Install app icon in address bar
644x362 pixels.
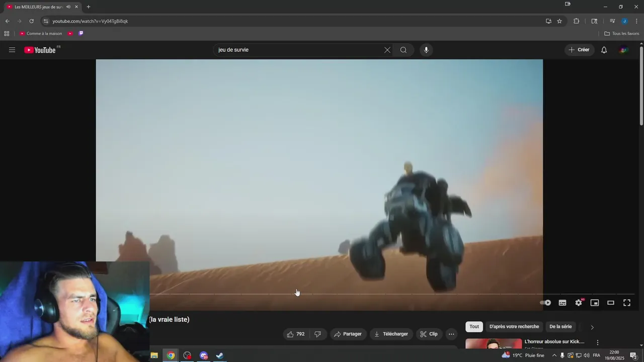[548, 21]
